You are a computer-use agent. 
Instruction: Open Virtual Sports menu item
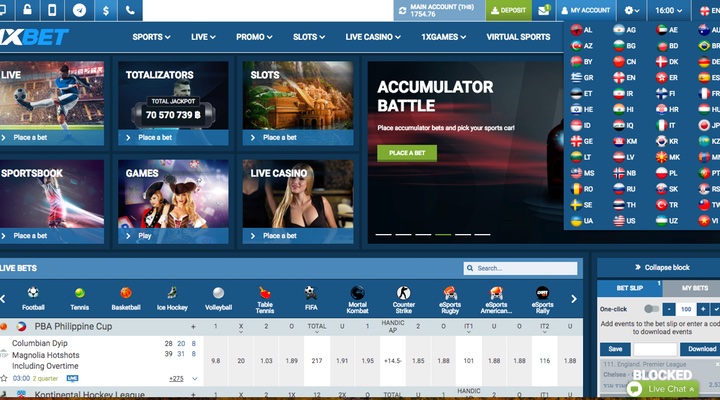(x=518, y=37)
